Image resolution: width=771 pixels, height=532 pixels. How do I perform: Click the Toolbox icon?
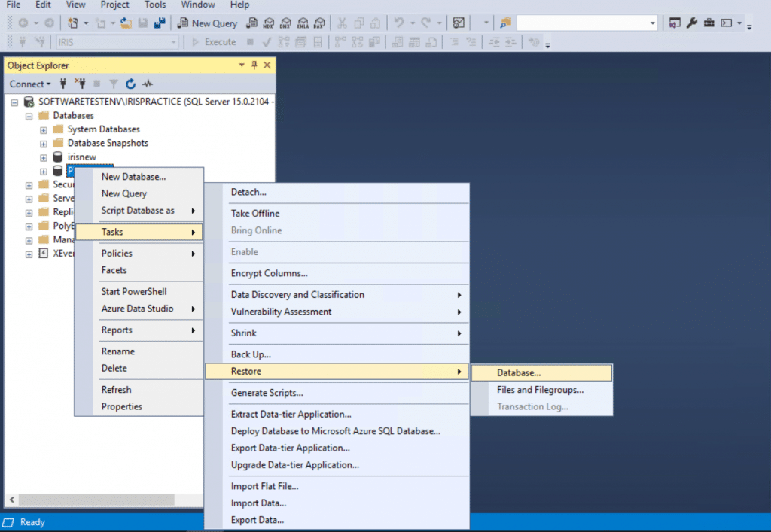(709, 23)
